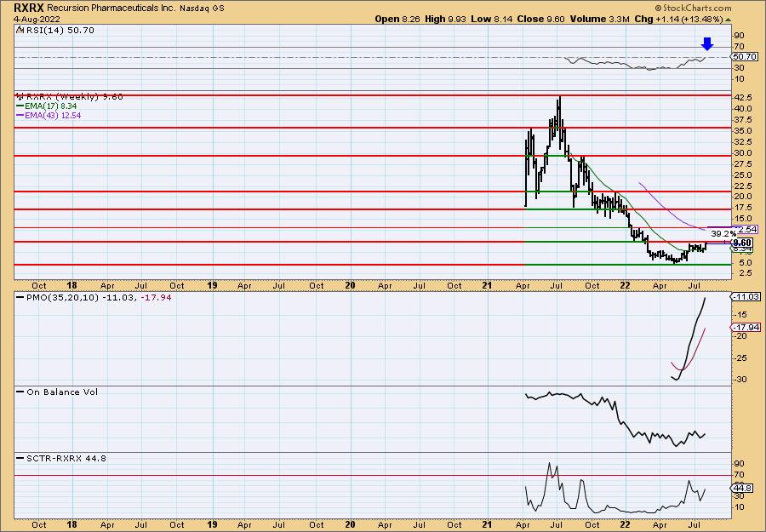
Task: Click the RXRX ticker symbol in header
Action: [x=29, y=8]
